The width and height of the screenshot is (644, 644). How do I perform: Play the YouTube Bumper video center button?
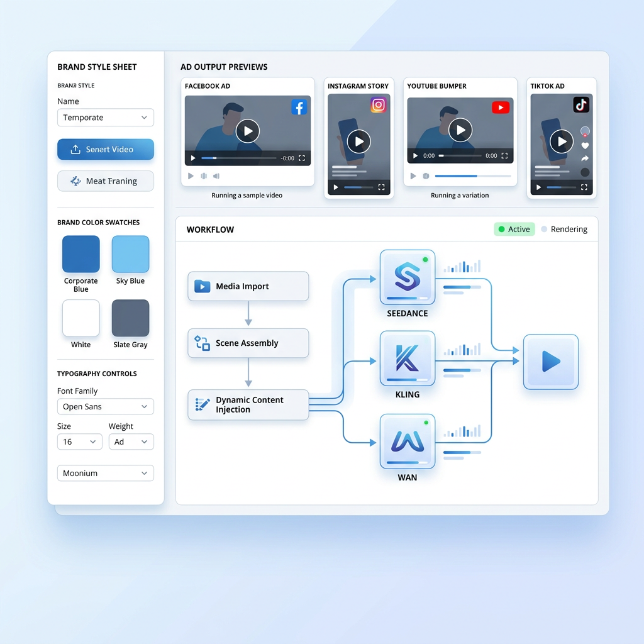(460, 130)
